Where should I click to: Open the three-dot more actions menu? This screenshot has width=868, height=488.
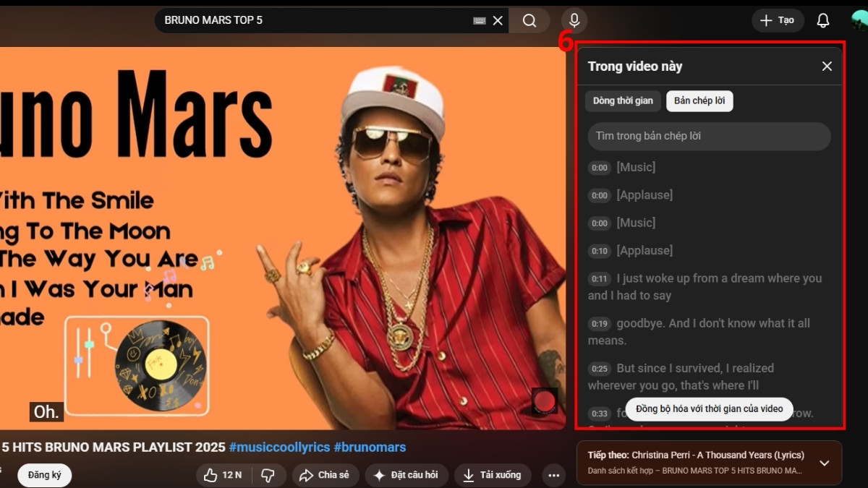554,475
